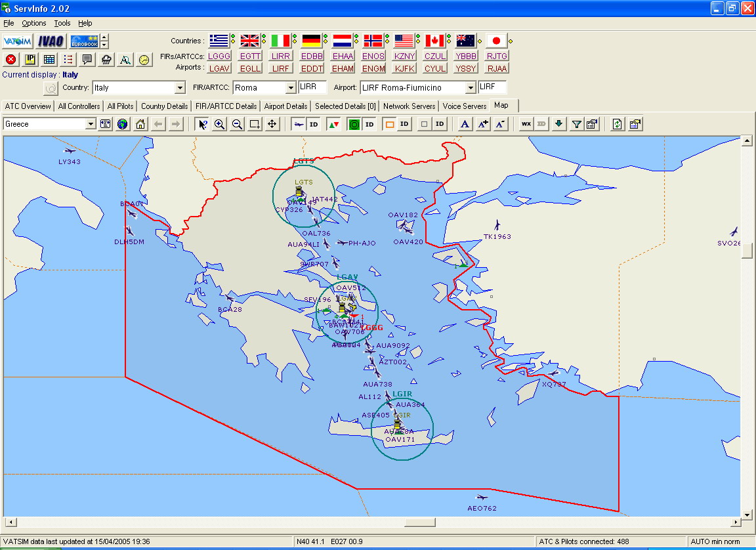Click the home view icon on map toolbar

point(140,124)
